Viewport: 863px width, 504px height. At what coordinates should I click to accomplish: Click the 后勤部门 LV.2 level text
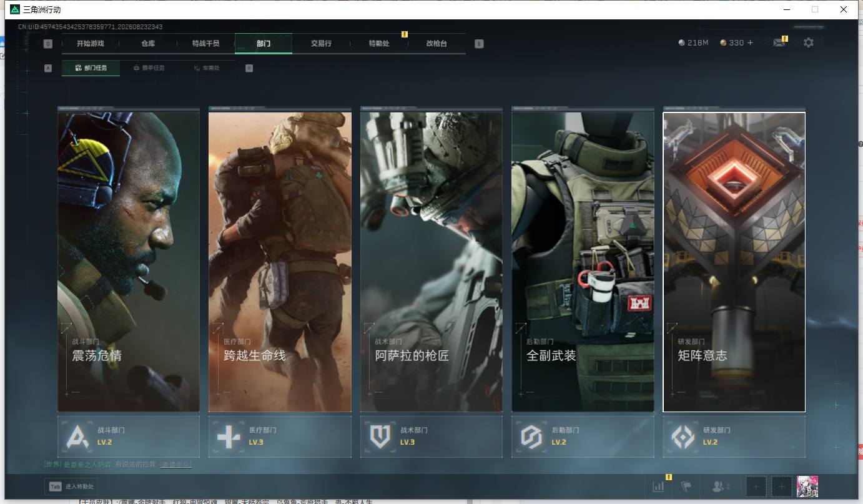click(x=559, y=442)
